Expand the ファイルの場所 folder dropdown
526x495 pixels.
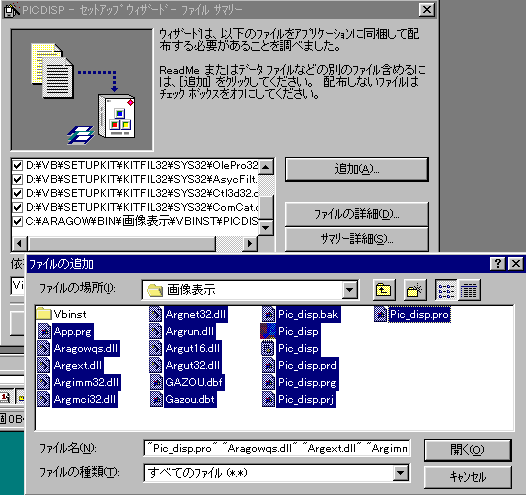point(350,290)
